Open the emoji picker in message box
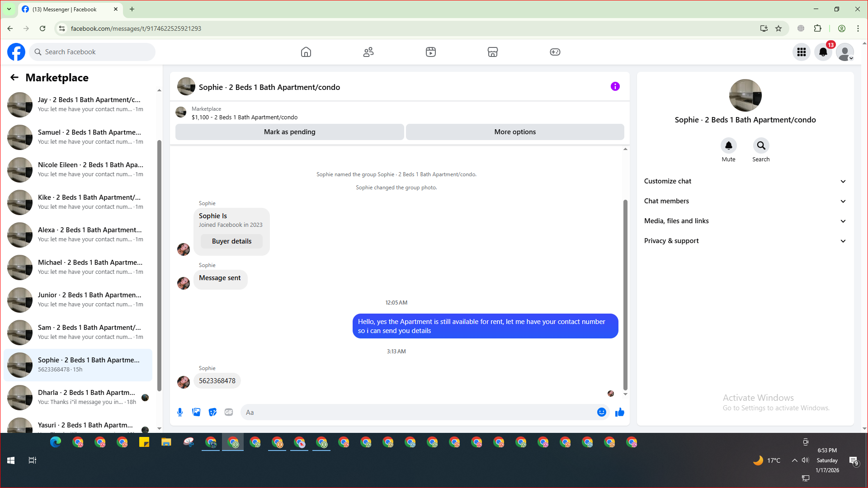The height and width of the screenshot is (488, 868). click(x=601, y=412)
